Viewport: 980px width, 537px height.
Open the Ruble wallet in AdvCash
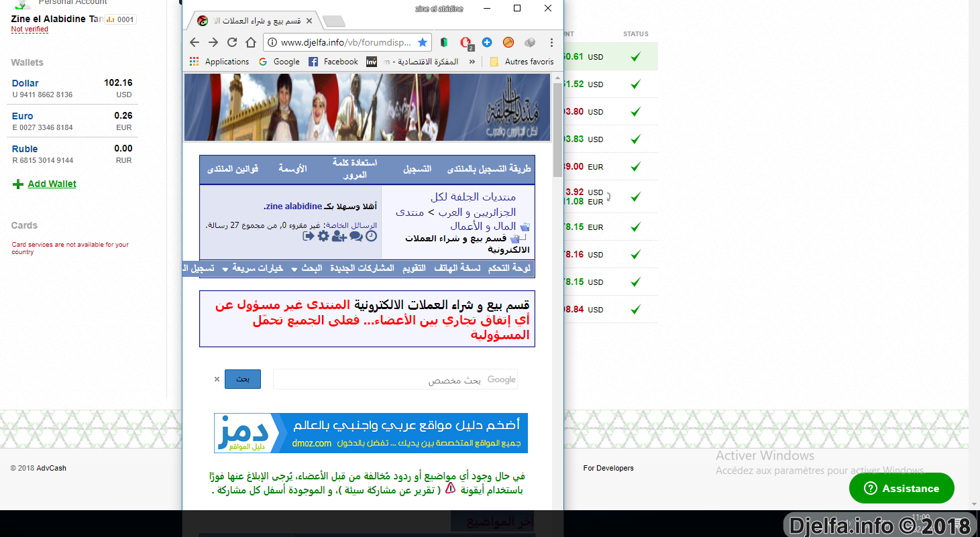click(25, 149)
